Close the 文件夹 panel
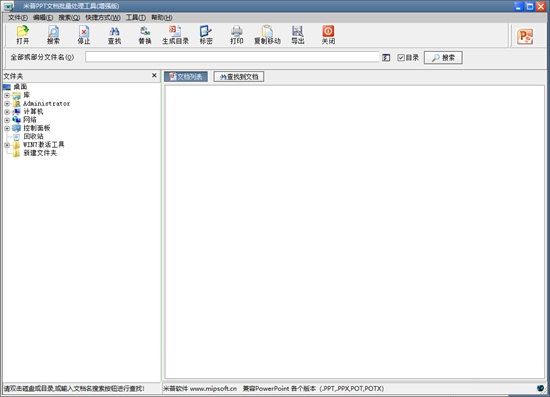 click(154, 75)
